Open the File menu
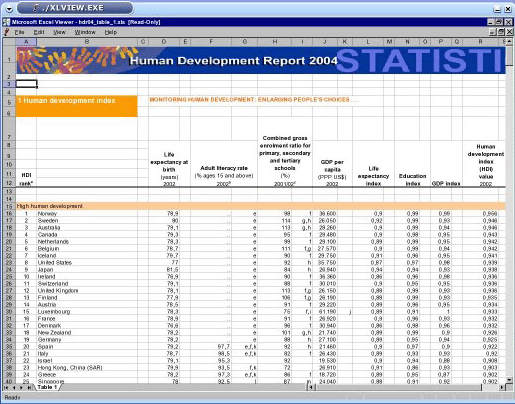 click(19, 32)
